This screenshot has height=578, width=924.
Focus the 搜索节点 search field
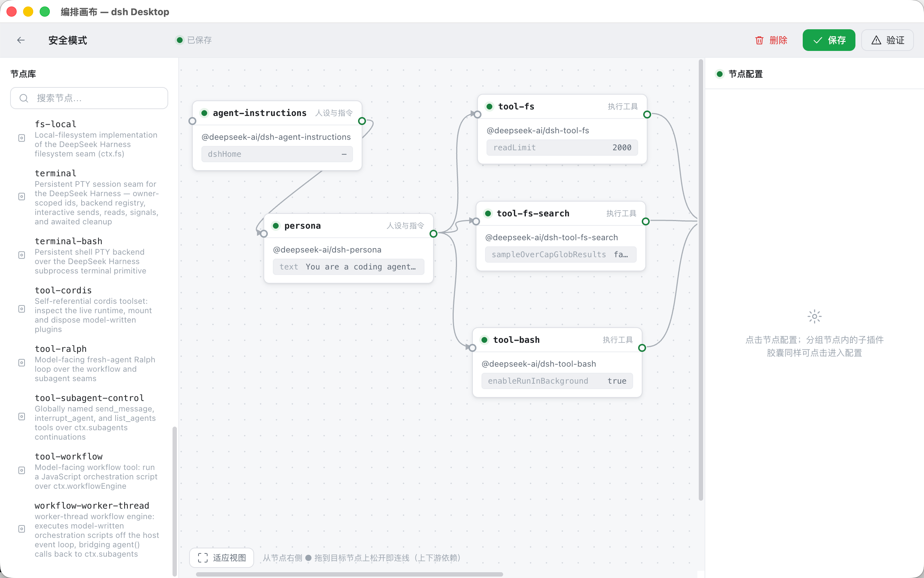89,98
